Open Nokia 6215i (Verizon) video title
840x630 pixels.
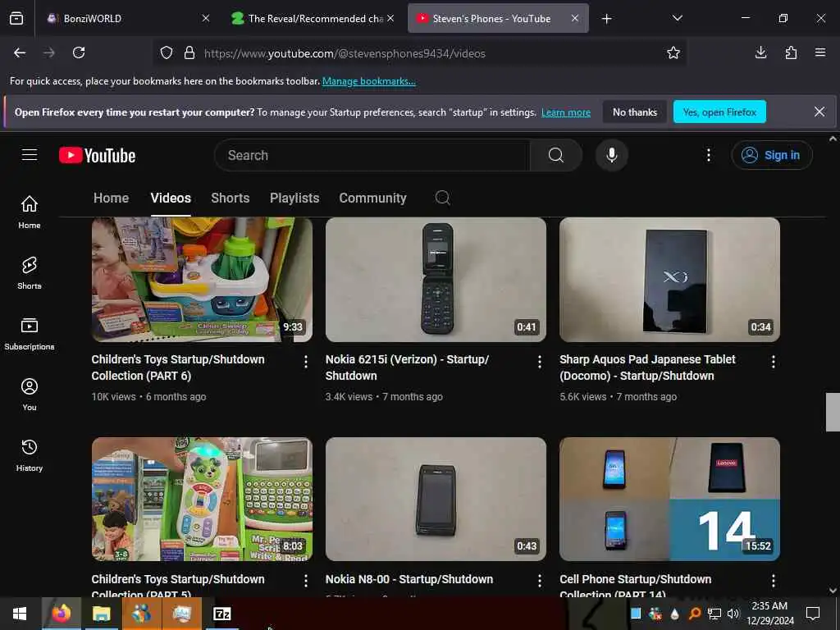click(x=407, y=367)
